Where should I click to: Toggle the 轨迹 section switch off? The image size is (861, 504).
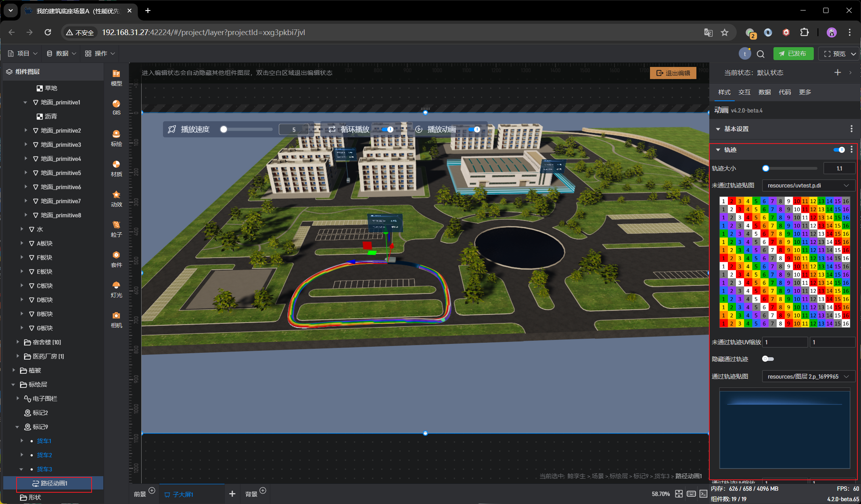(x=839, y=150)
